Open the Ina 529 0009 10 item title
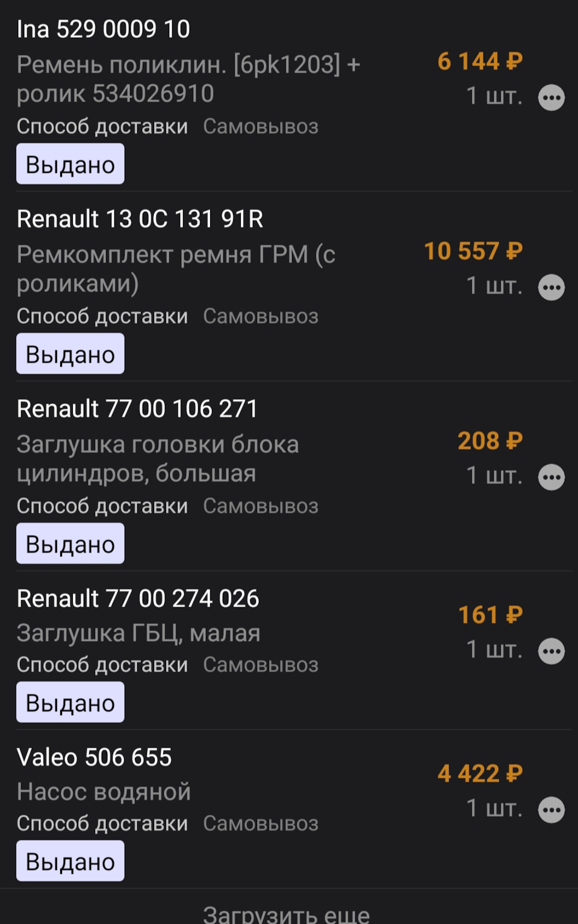Image resolution: width=578 pixels, height=924 pixels. 104,29
